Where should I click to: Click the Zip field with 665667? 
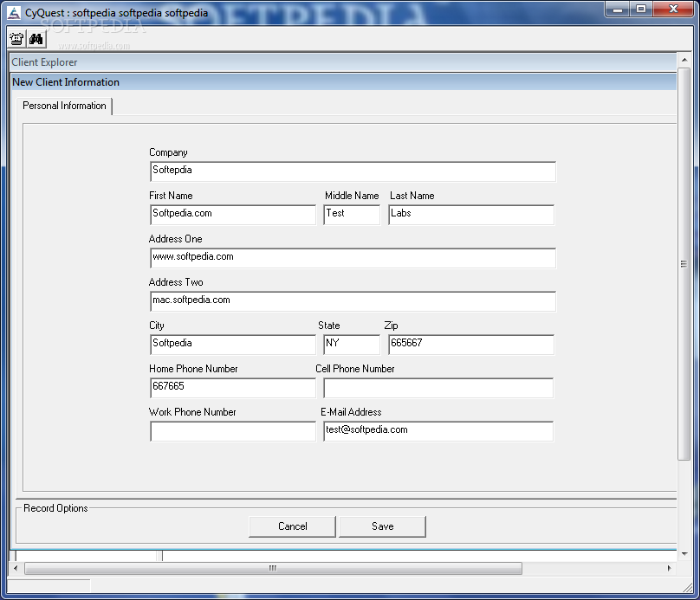coord(471,345)
